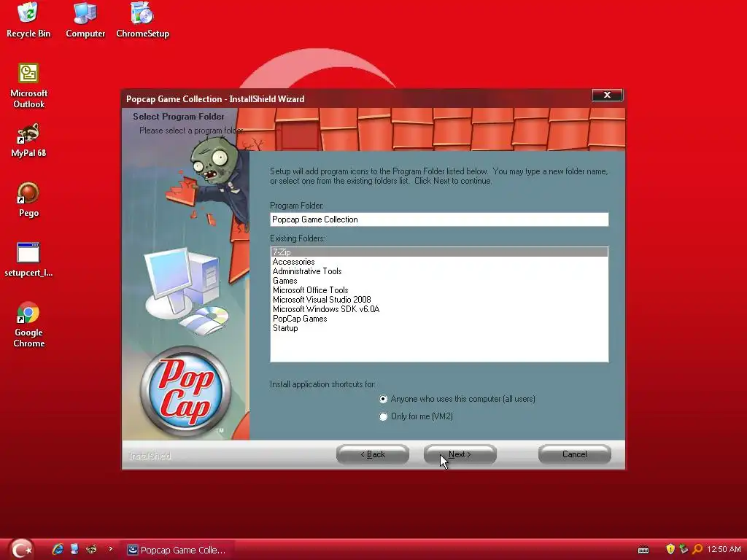Choose Administrative Tools folder entry
Viewport: 747px width, 560px height.
click(439, 271)
